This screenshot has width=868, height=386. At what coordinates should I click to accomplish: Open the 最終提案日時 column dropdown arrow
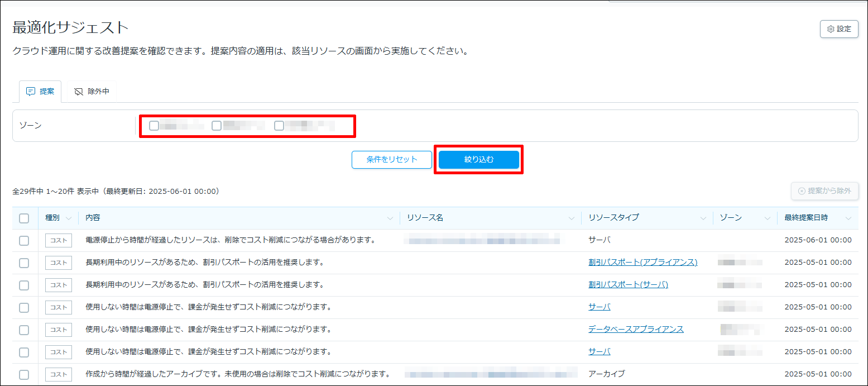(848, 218)
